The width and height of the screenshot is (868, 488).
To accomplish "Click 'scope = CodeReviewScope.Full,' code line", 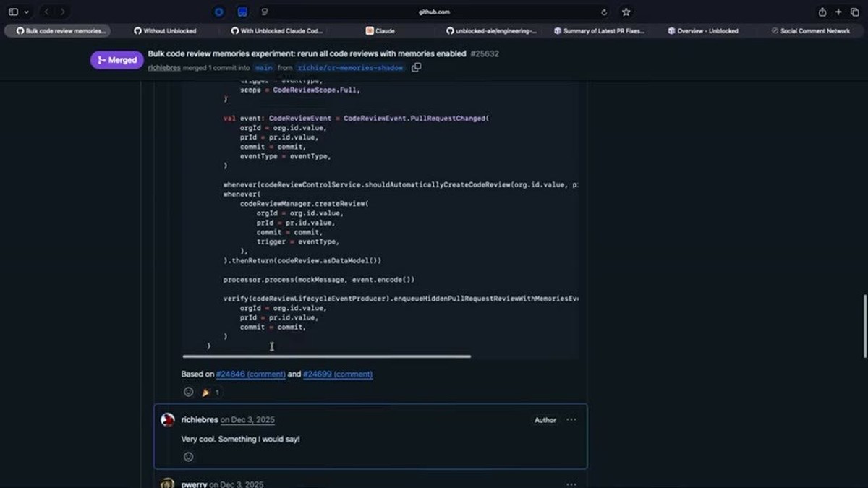I will tap(300, 90).
